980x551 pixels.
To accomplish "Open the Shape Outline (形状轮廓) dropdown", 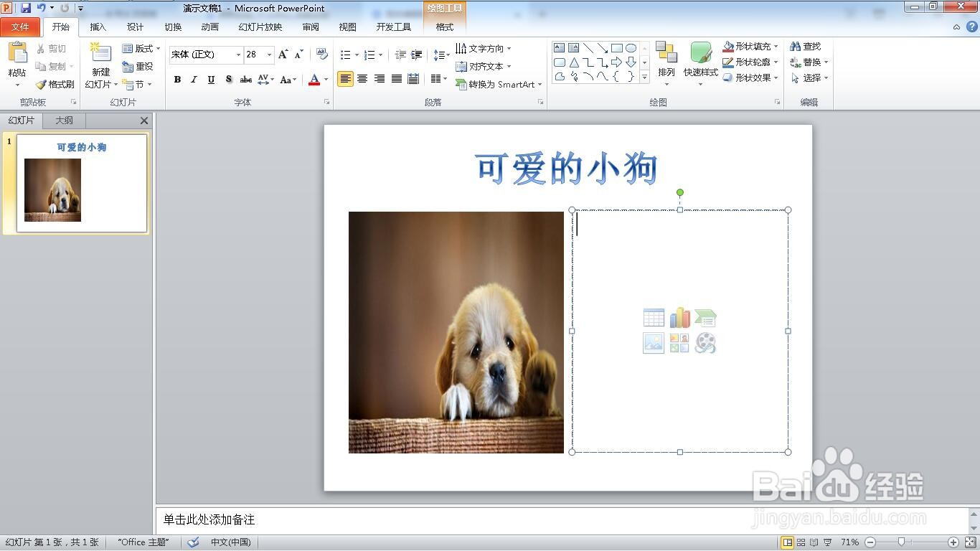I will click(750, 62).
